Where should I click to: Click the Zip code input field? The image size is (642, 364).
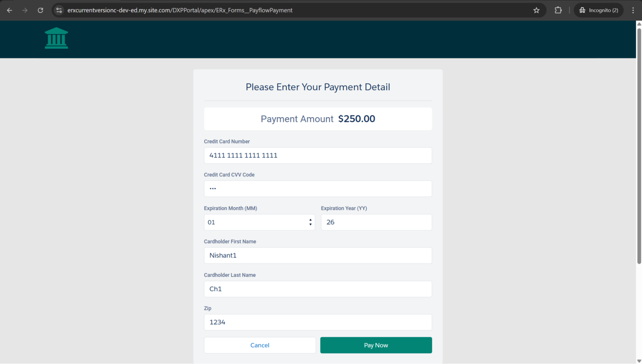(x=318, y=322)
